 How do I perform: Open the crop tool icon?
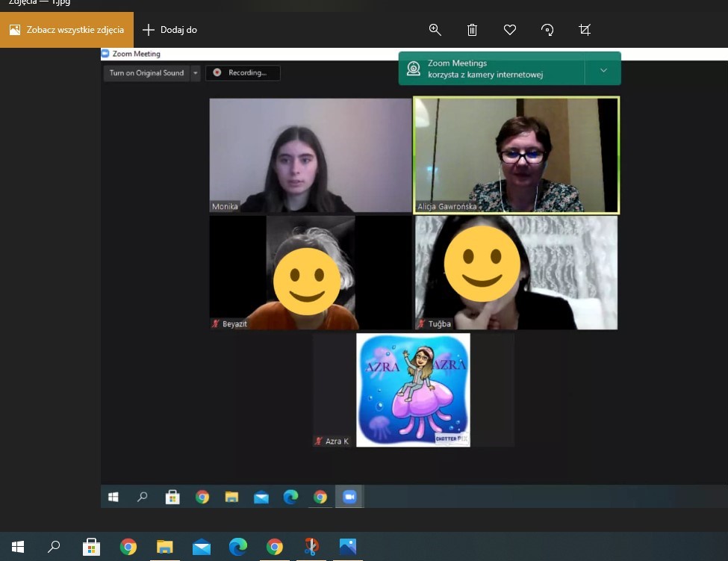585,30
